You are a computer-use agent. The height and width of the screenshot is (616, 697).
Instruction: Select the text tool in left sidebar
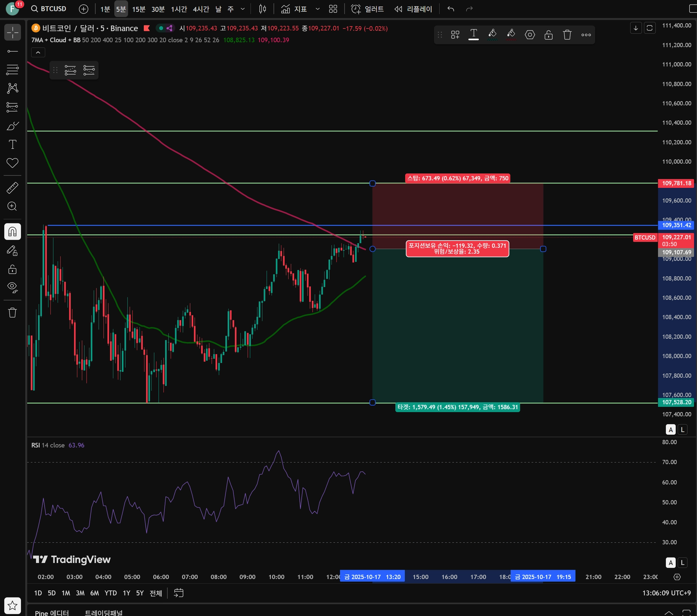pyautogui.click(x=12, y=144)
